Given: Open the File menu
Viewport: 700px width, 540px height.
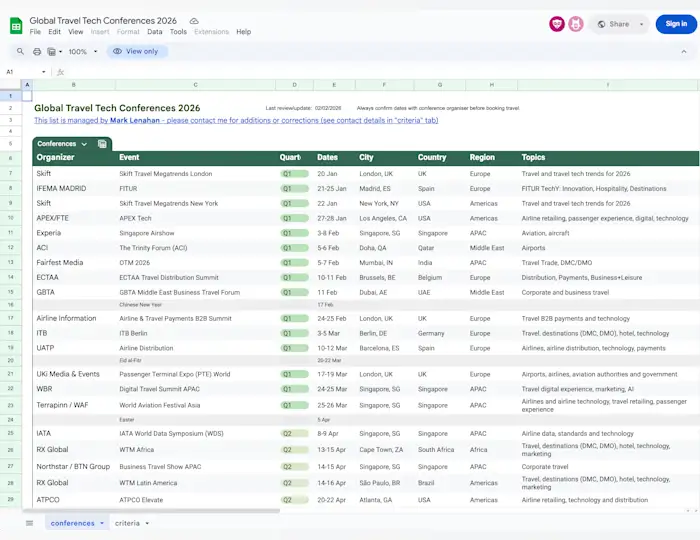Looking at the screenshot, I should click(x=35, y=32).
